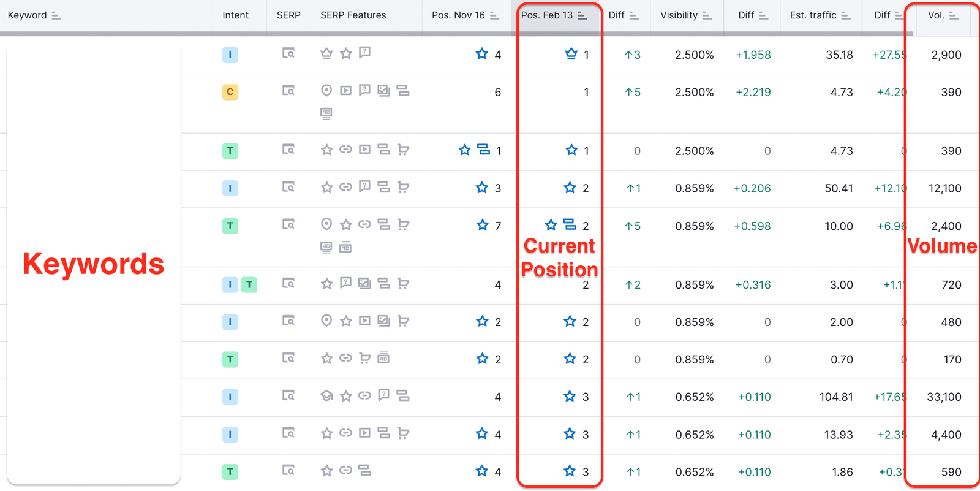Viewport: 980px width, 491px height.
Task: Click shopping cart icon in 170 volume row
Action: tap(365, 359)
